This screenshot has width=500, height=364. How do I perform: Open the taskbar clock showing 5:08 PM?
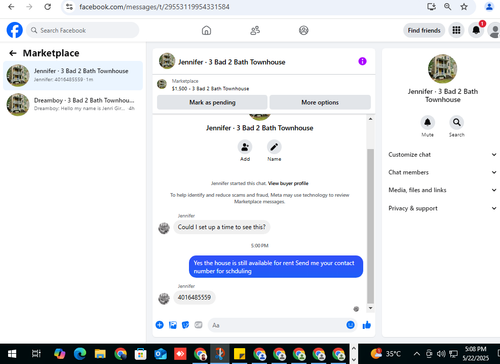click(475, 354)
